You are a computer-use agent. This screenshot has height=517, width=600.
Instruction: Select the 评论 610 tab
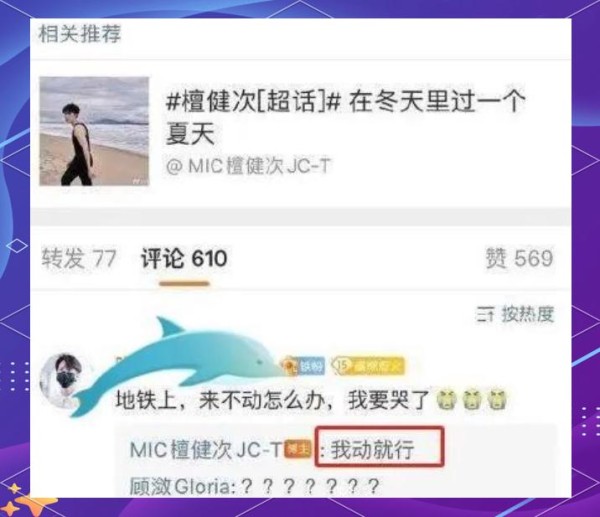[x=184, y=258]
